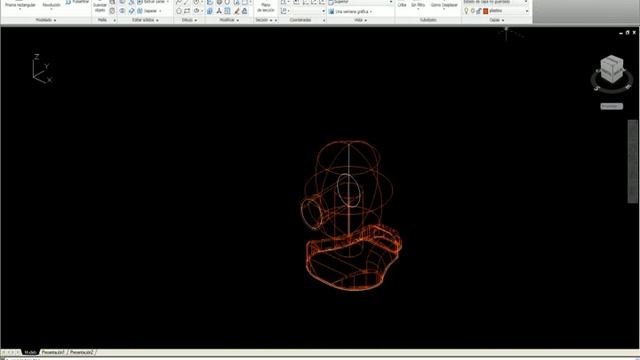Click the polygon tool in Dibujo panel
Image resolution: width=640 pixels, height=360 pixels.
click(179, 11)
